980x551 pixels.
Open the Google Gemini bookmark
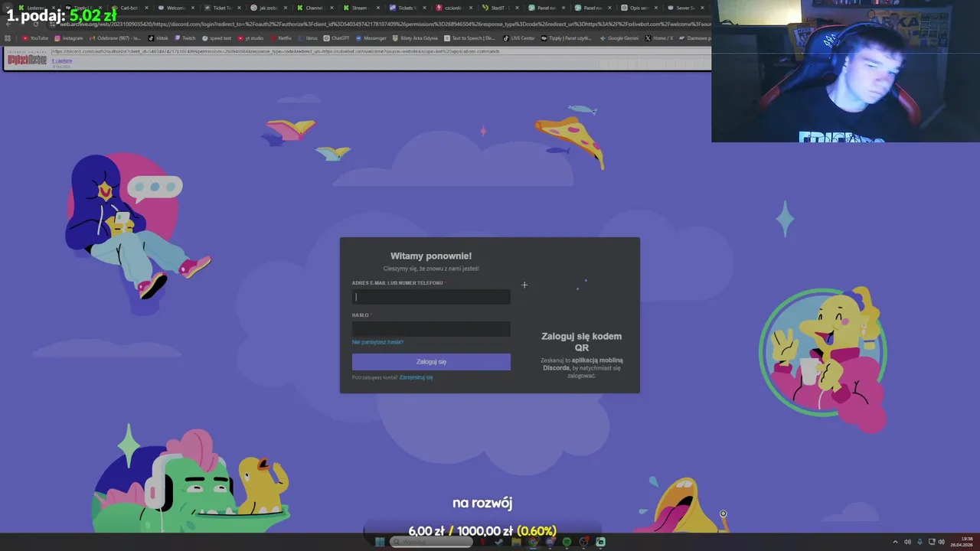[619, 38]
